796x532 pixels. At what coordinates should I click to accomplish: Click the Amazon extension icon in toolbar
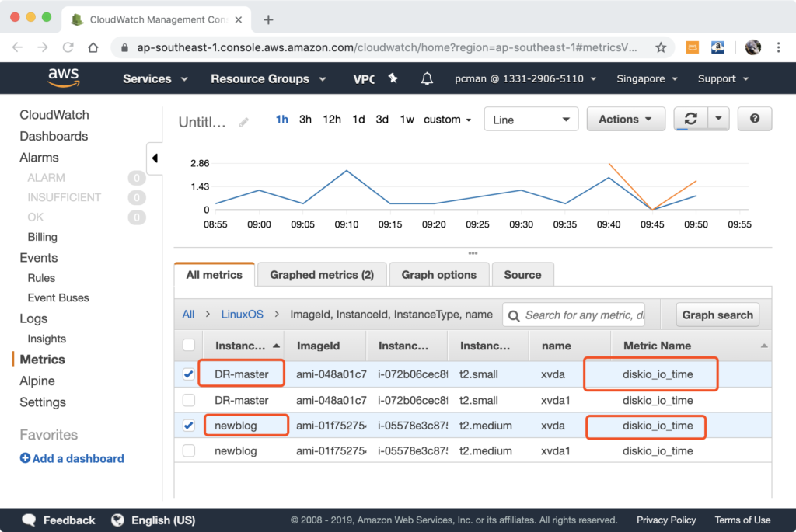717,47
